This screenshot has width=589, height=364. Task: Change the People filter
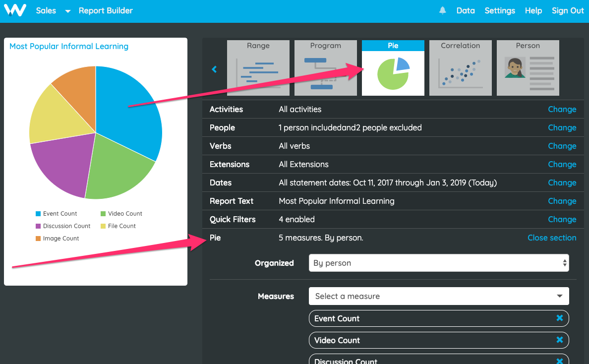(562, 128)
